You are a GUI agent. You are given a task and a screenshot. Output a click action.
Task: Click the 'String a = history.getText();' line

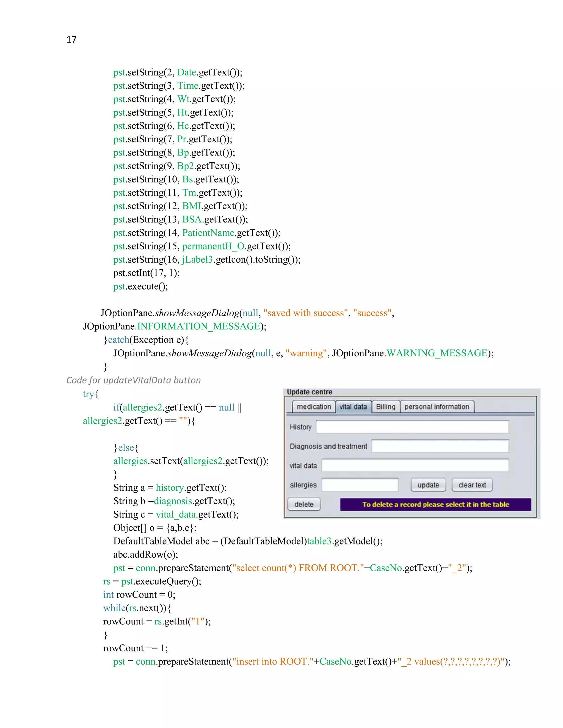coord(170,488)
